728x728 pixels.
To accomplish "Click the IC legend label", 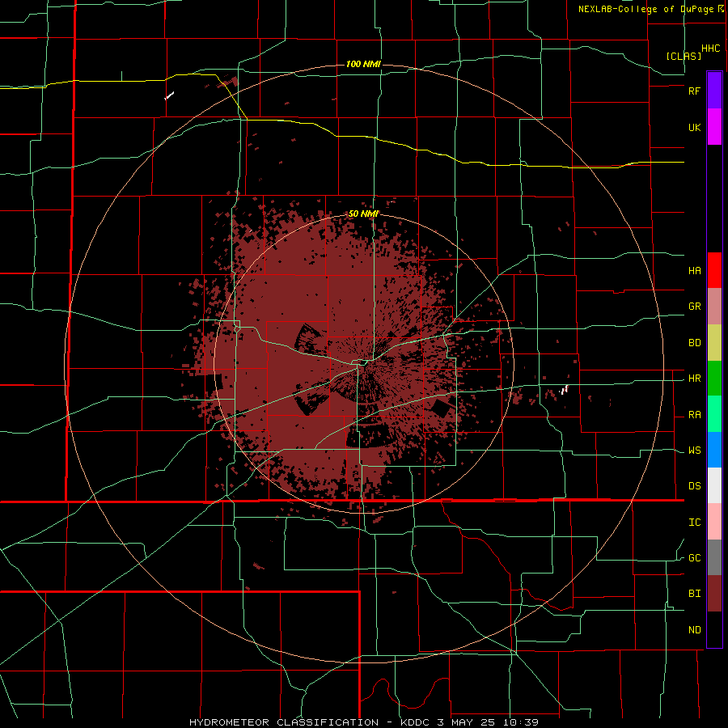I will point(694,523).
